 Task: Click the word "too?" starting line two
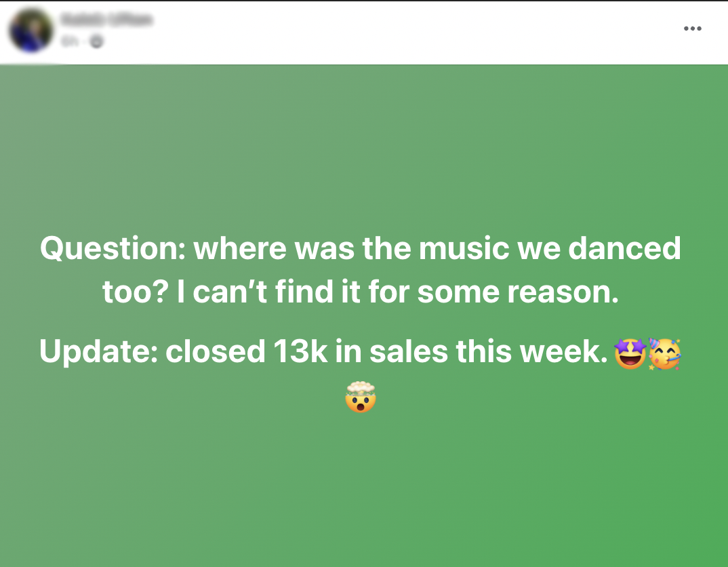pos(136,292)
